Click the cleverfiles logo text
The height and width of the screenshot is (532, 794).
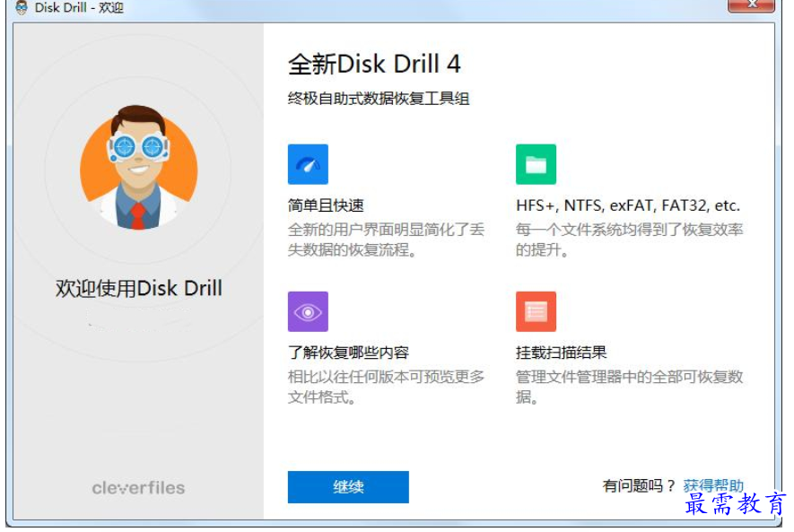tap(138, 488)
